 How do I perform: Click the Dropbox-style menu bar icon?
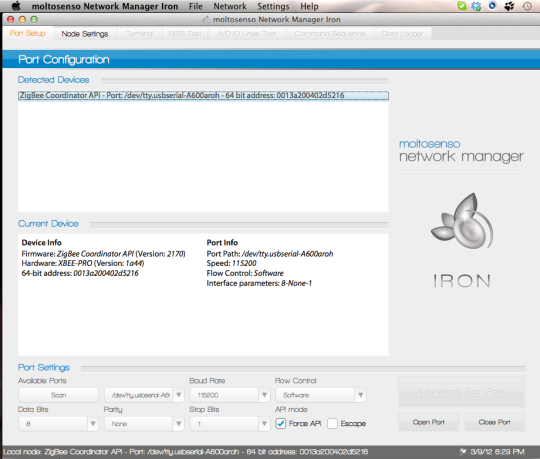click(476, 6)
